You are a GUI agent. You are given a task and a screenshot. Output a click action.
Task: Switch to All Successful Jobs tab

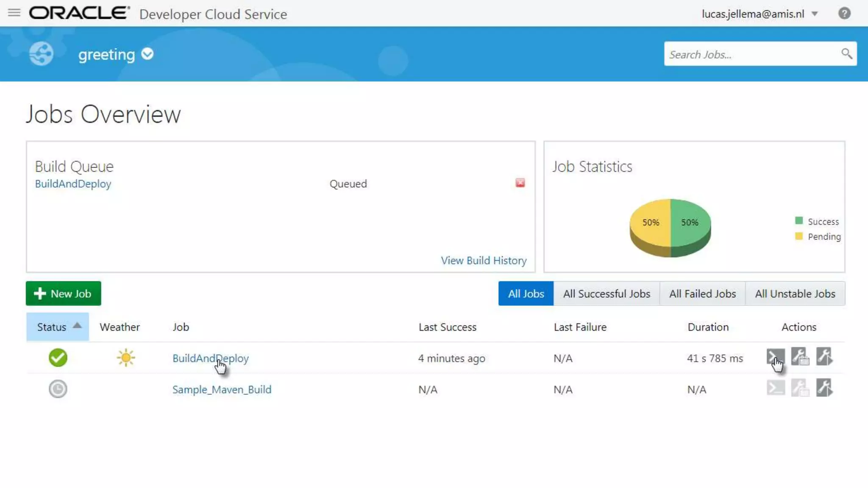tap(606, 294)
